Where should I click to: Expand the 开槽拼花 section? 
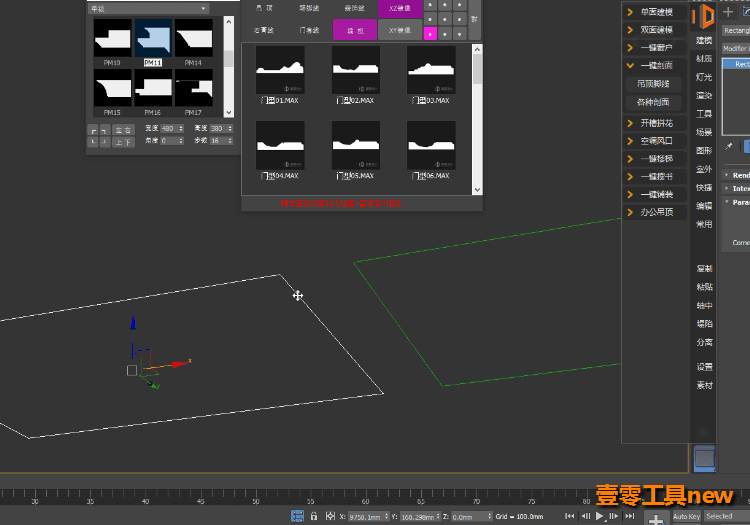tap(656, 123)
